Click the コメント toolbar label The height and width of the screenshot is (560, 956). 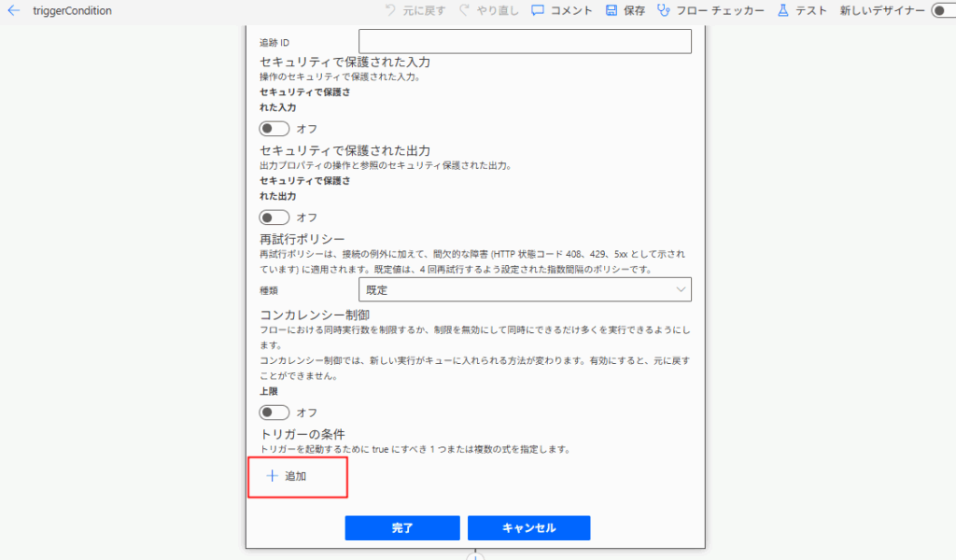point(571,10)
